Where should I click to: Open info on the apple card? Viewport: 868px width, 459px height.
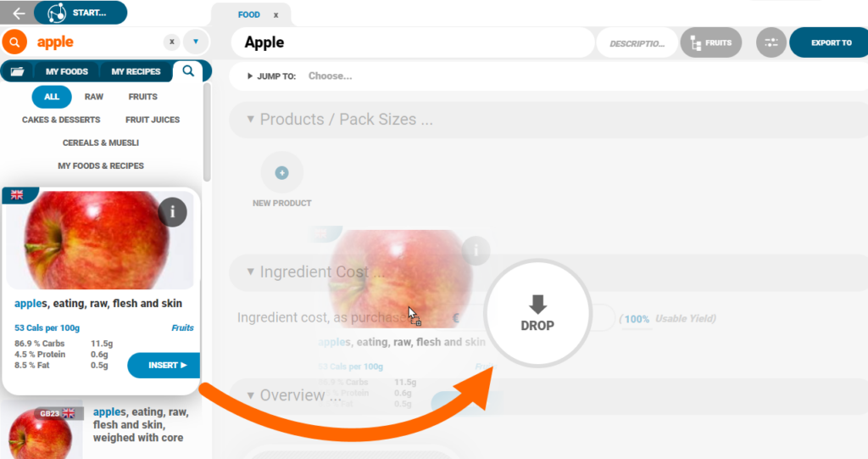point(173,212)
